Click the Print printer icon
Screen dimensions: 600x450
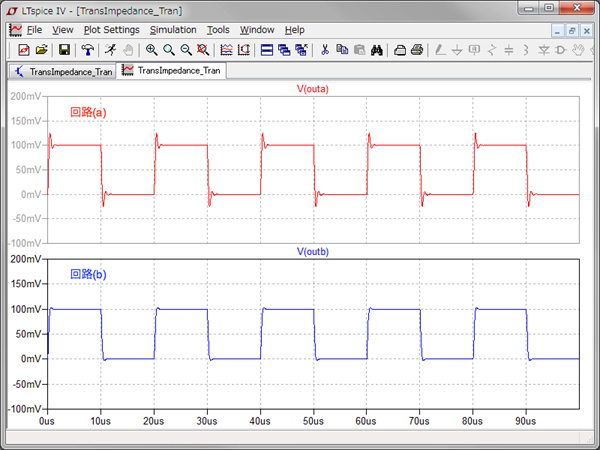418,50
